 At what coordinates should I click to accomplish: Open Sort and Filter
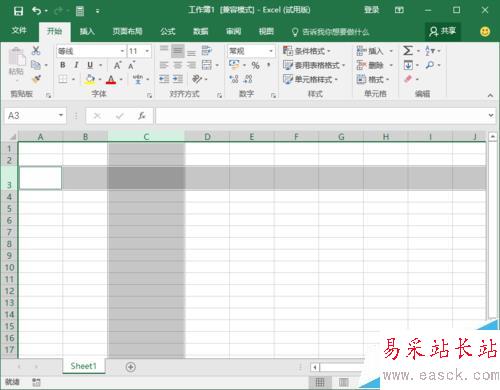click(x=430, y=51)
